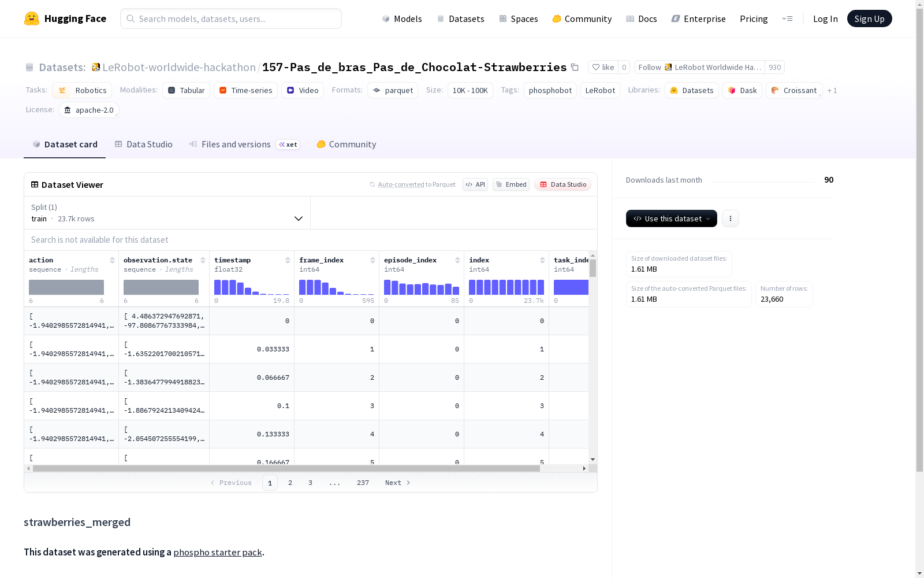Screen dimensions: 924x578
Task: Open the API button in Dataset Viewer
Action: coord(475,184)
